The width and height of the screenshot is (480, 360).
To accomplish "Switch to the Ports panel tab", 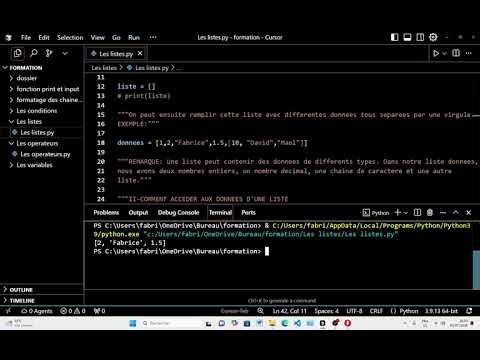I will point(248,212).
